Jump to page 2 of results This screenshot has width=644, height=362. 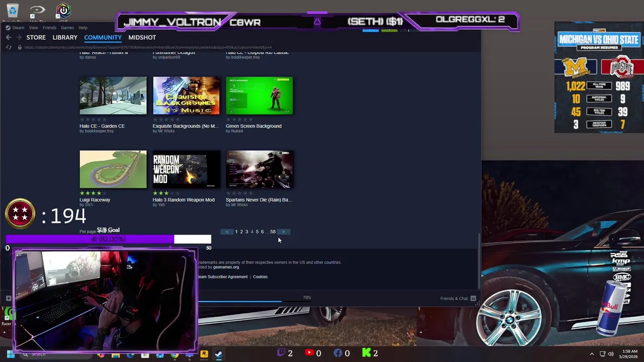click(x=242, y=232)
